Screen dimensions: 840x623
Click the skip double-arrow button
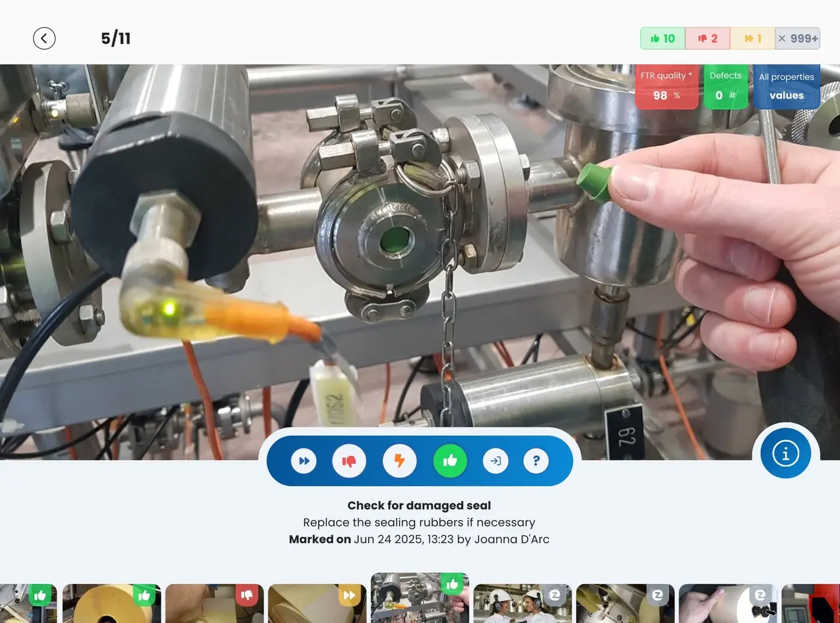pos(304,461)
